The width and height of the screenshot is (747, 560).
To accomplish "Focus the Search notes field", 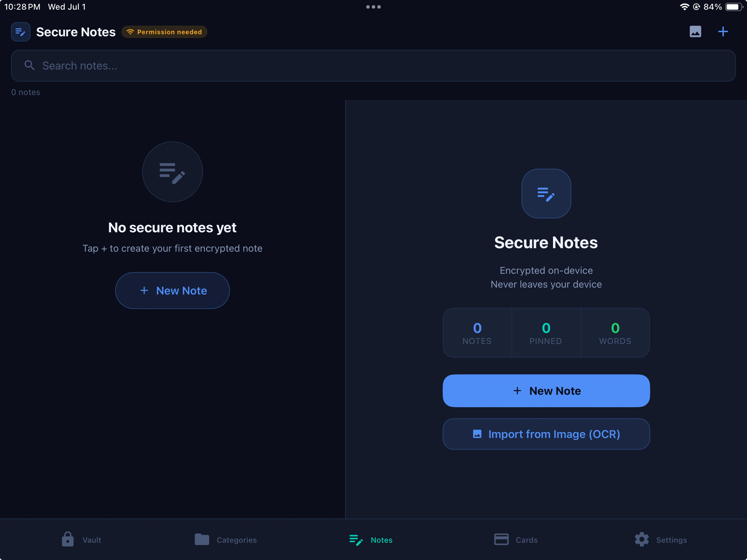I will coord(373,65).
